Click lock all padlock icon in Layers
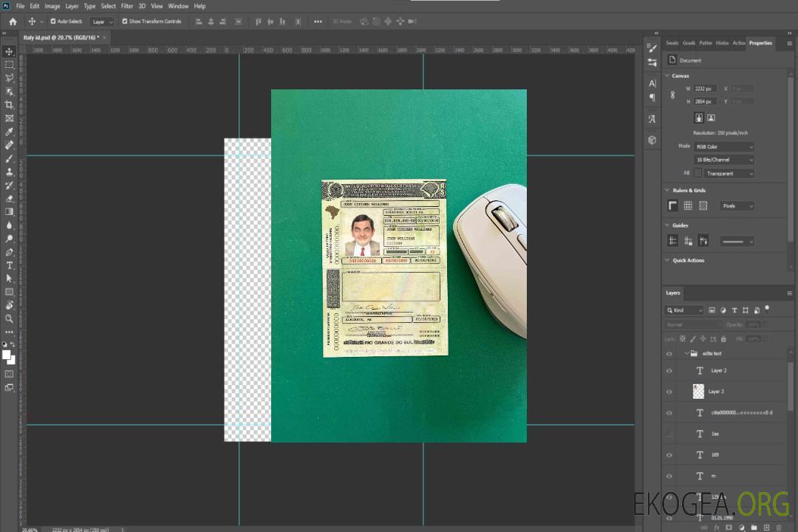798x532 pixels. pyautogui.click(x=723, y=338)
